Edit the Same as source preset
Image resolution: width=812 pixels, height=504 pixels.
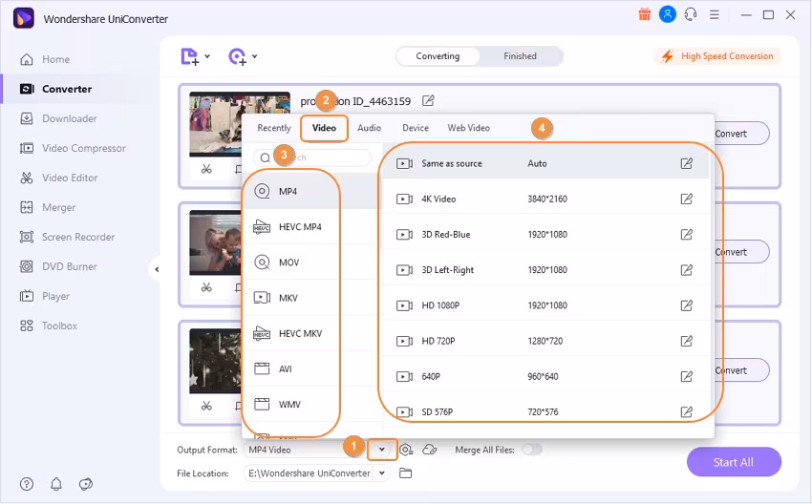(x=686, y=163)
